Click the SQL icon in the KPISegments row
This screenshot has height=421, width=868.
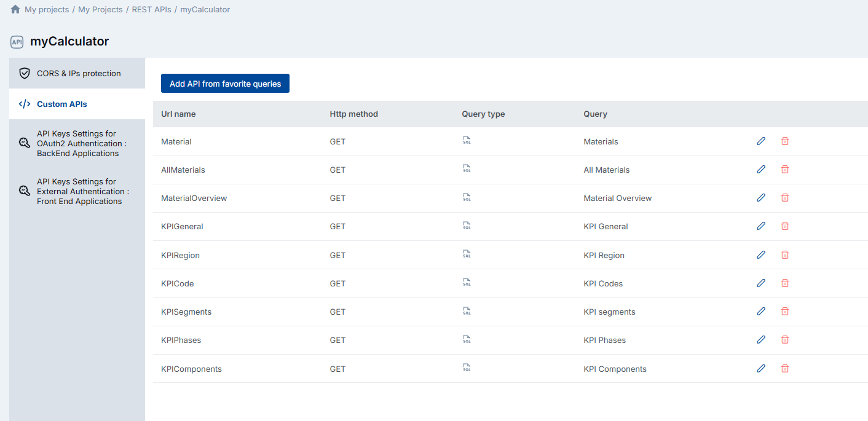click(467, 310)
